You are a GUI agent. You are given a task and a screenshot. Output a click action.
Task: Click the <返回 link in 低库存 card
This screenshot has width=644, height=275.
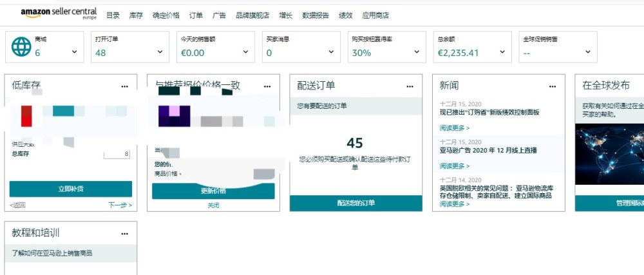17,205
